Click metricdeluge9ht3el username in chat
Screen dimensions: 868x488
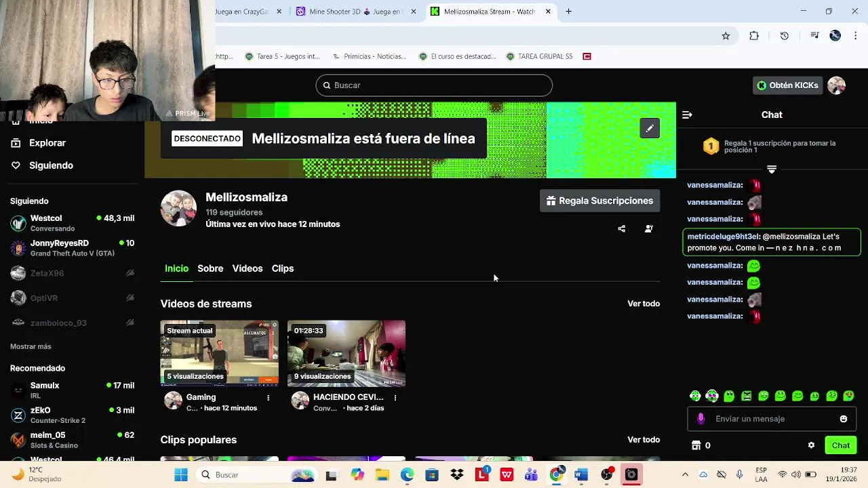(x=722, y=237)
